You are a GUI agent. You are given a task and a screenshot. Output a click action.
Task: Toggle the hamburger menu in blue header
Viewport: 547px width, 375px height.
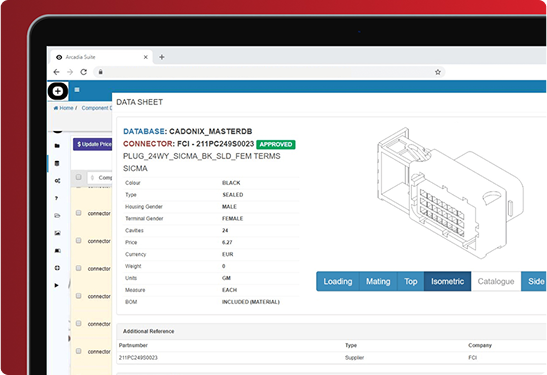[77, 90]
